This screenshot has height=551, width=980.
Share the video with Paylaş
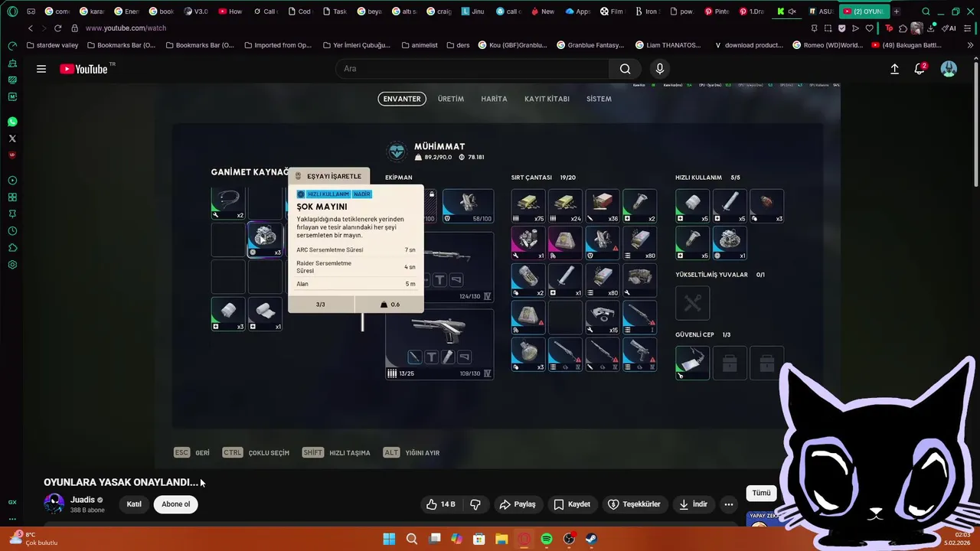click(518, 504)
